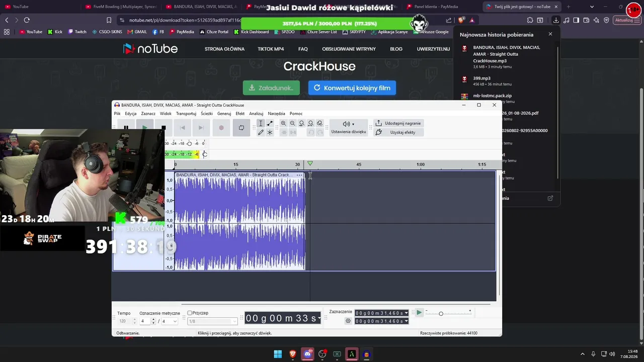Switch to the FiveM Bowling browser tab

coord(121,7)
